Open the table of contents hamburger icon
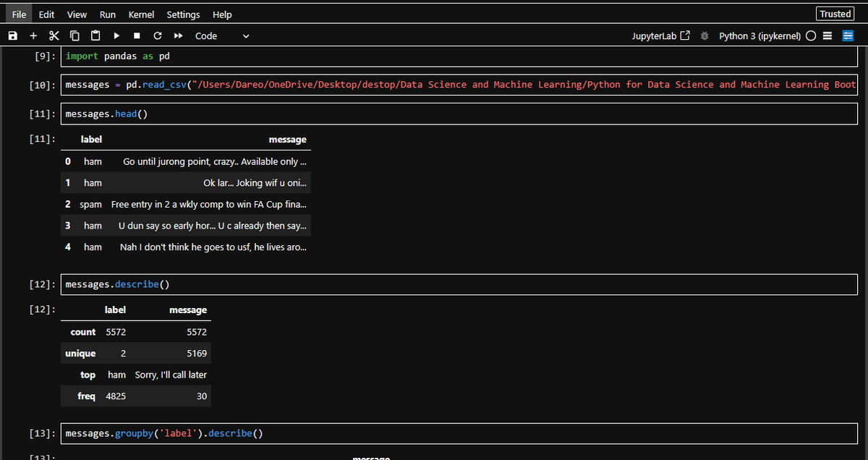The width and height of the screenshot is (868, 460). (x=828, y=36)
